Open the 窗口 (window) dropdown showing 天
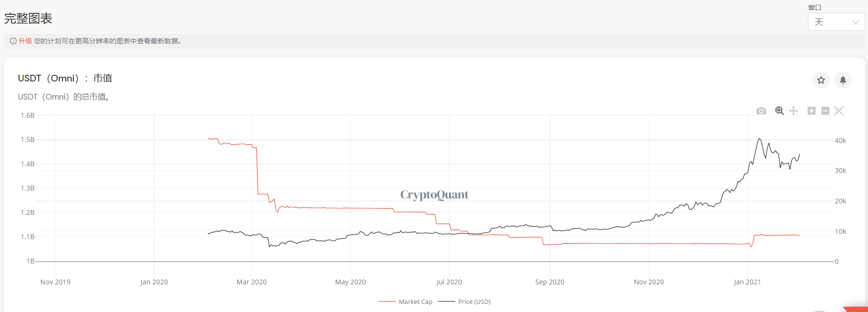This screenshot has height=312, width=868. tap(836, 22)
